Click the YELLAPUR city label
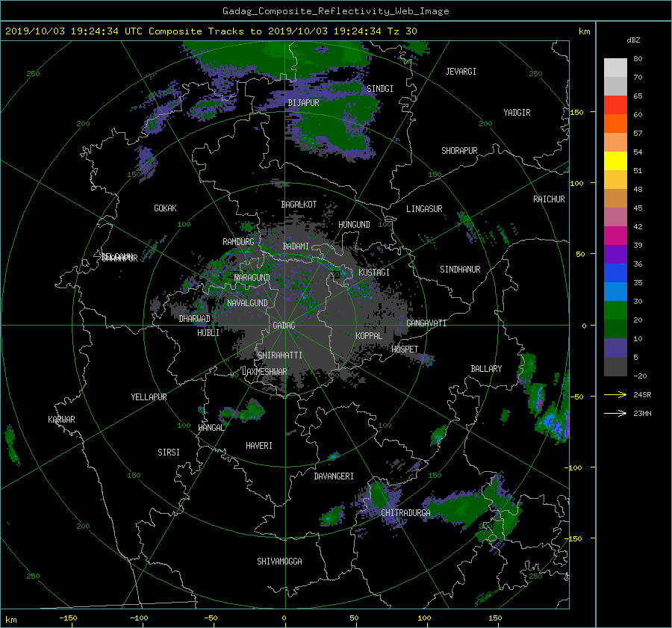The height and width of the screenshot is (628, 672). [149, 397]
